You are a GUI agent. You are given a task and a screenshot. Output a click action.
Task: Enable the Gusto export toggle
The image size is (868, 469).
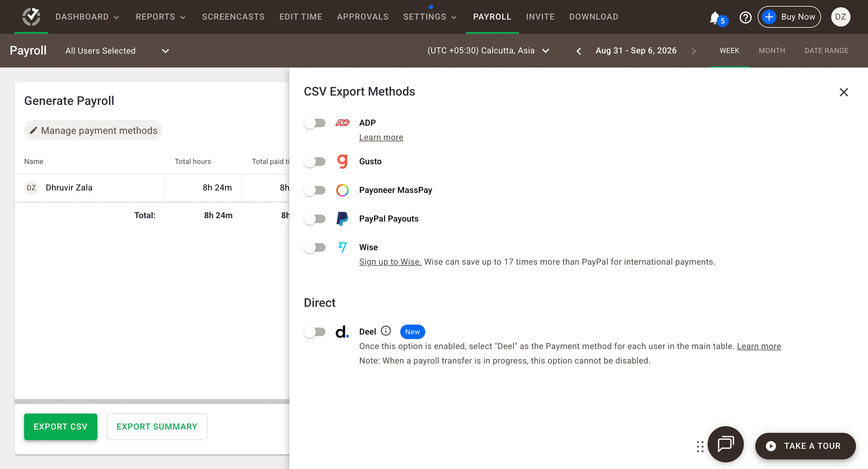(315, 162)
